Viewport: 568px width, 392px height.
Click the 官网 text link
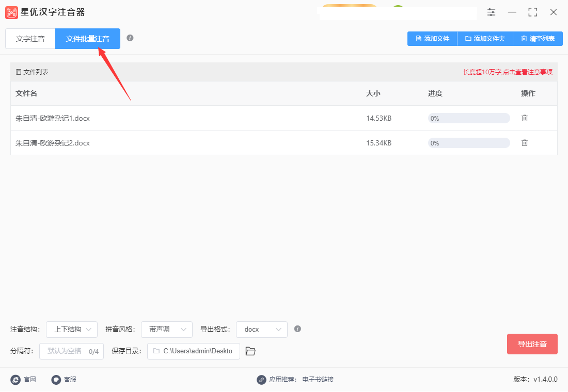coord(30,380)
